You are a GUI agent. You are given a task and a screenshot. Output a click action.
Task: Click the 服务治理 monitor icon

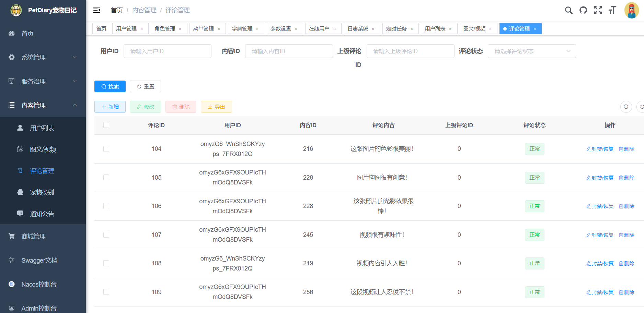[12, 81]
